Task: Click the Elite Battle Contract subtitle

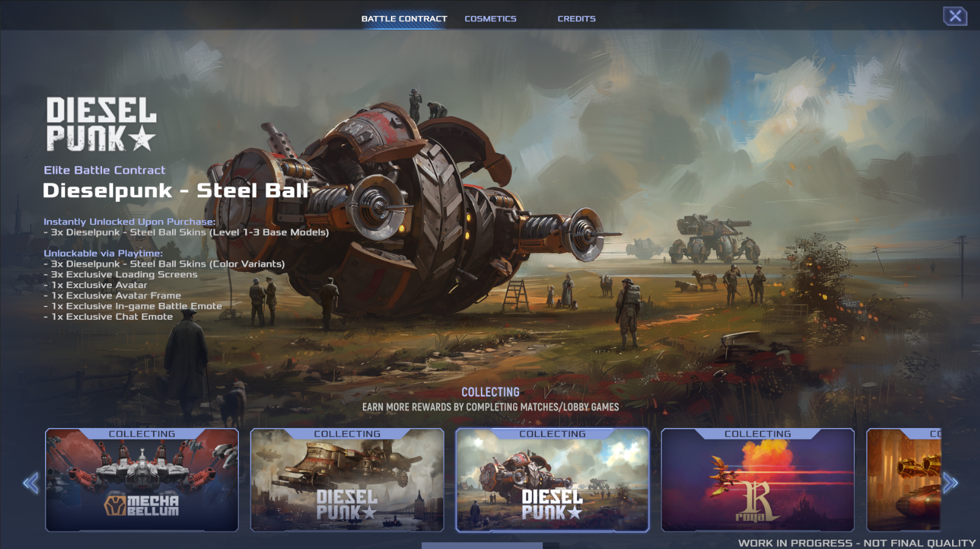Action: [105, 170]
